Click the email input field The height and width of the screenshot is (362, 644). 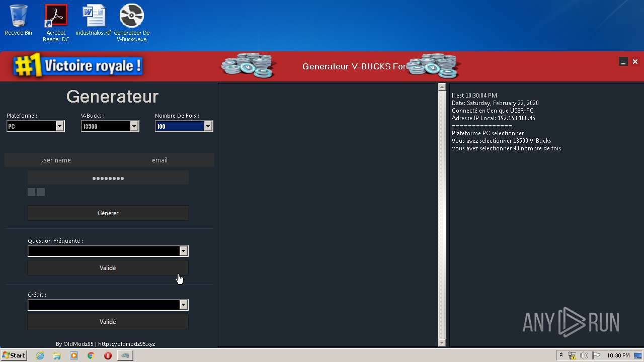(x=160, y=160)
